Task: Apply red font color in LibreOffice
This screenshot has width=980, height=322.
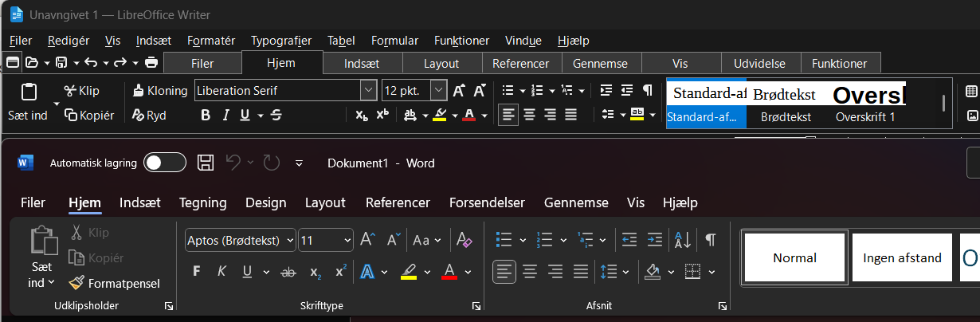Action: click(468, 116)
